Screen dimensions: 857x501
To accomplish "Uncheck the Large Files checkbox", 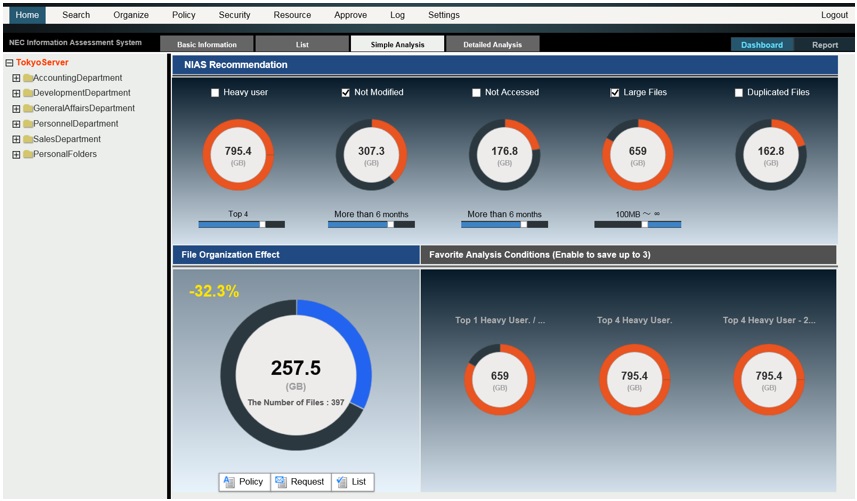I will point(615,93).
